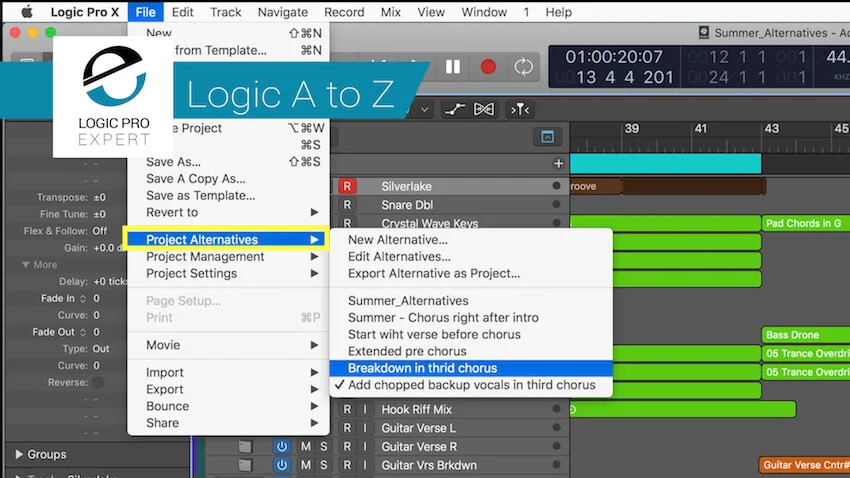Switch to Summer - Chorus right after intro

tap(471, 318)
